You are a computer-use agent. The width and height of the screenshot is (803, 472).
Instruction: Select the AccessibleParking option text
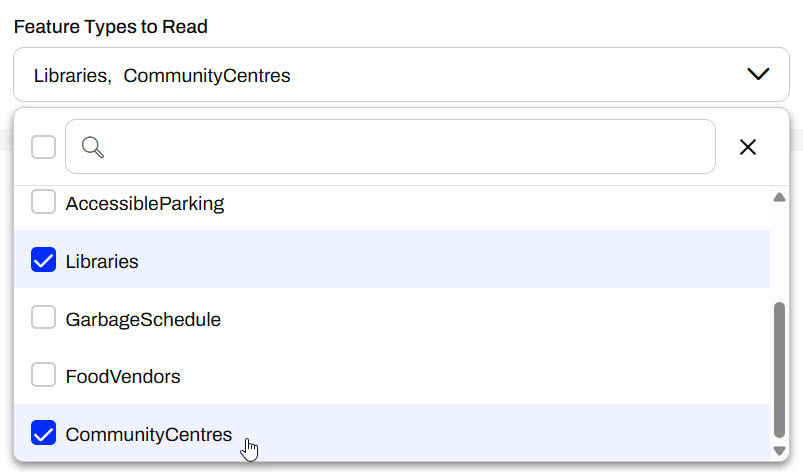145,204
